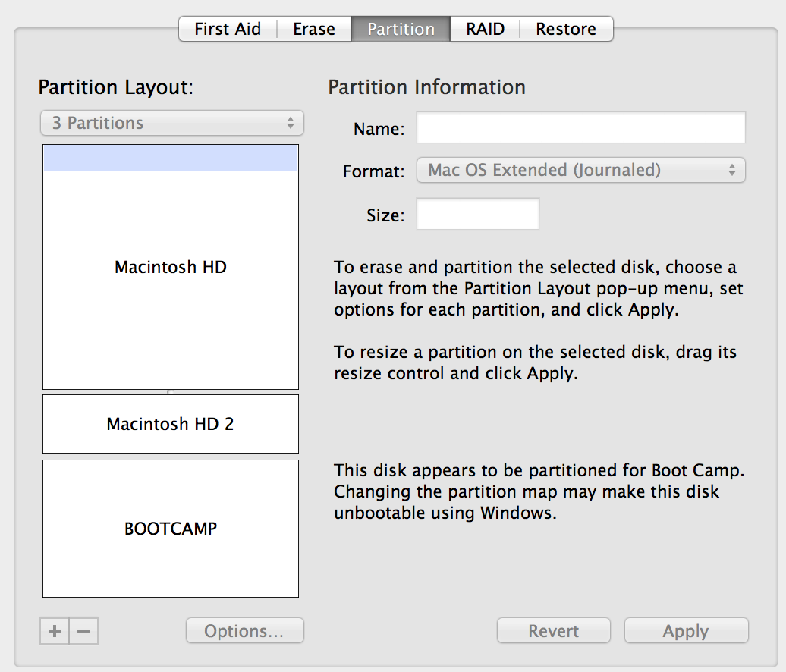
Task: Click the highlighted used-space area of Macintosh HD
Action: tap(171, 159)
